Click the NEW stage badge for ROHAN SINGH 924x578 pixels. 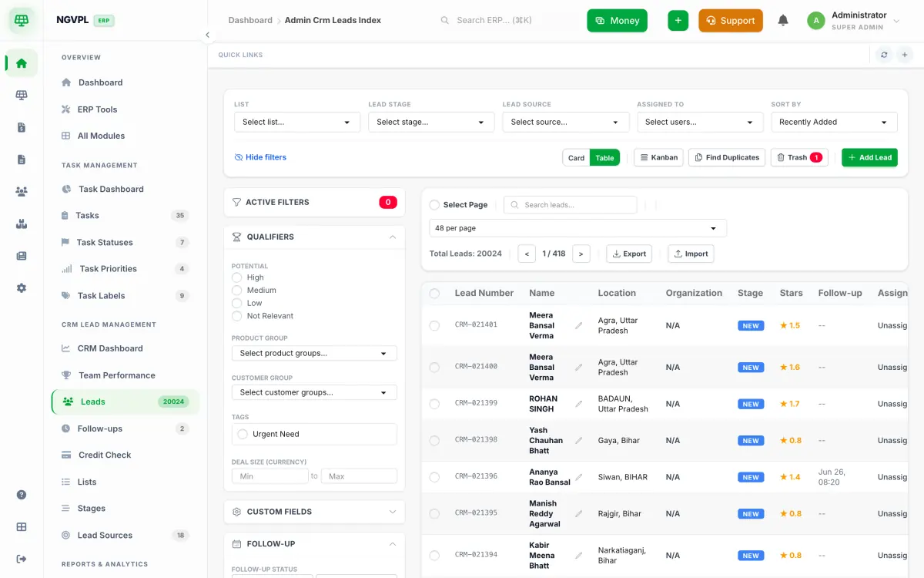coord(751,404)
